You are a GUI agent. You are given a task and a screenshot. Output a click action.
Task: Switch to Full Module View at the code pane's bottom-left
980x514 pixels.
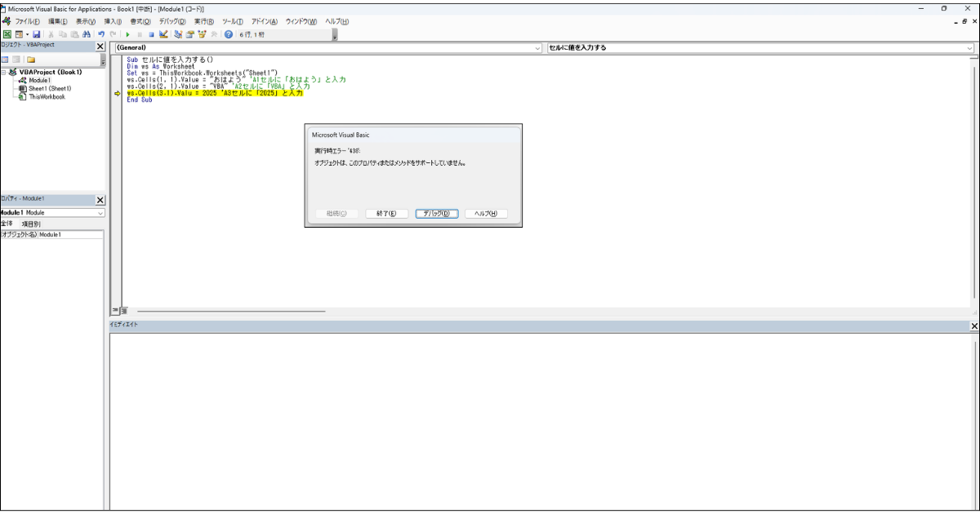pos(123,311)
